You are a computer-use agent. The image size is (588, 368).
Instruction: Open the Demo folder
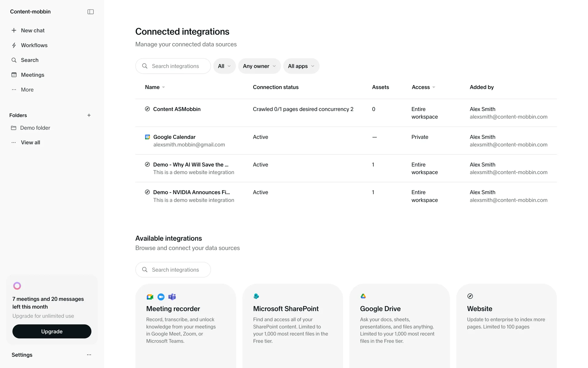[35, 128]
